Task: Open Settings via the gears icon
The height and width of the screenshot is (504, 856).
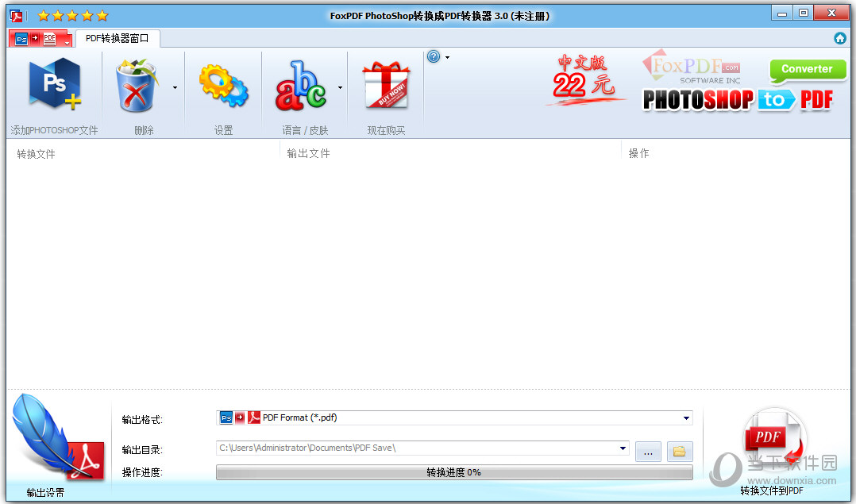Action: tap(223, 86)
